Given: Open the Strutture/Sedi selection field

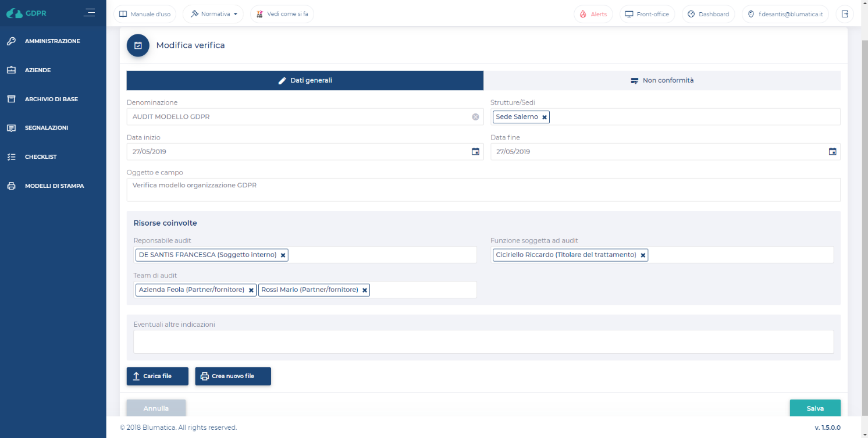Looking at the screenshot, I should click(x=692, y=117).
